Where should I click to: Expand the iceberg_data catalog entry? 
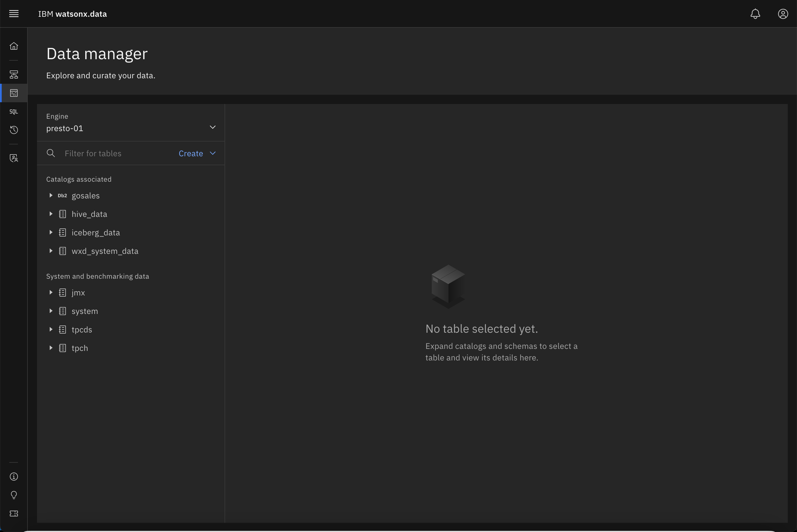(x=51, y=232)
